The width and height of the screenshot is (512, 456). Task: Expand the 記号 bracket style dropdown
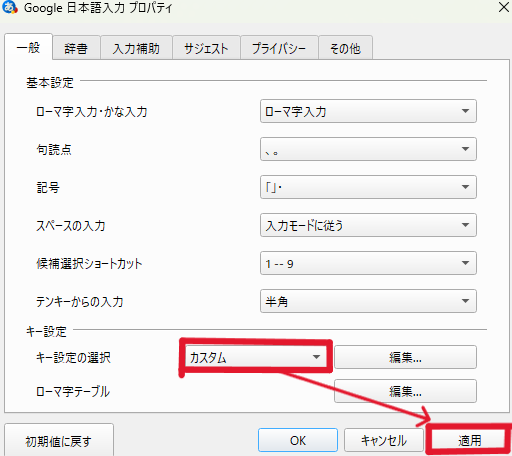point(368,187)
